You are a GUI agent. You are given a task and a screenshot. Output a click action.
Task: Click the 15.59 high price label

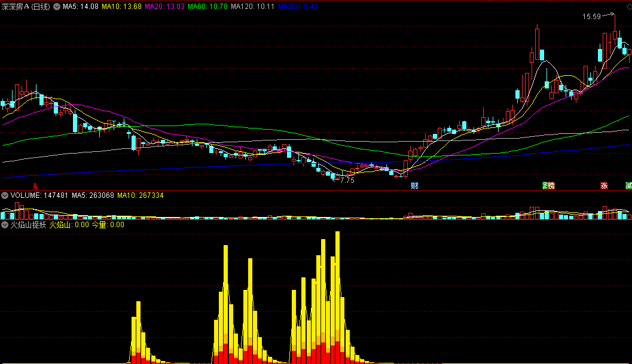click(x=591, y=17)
